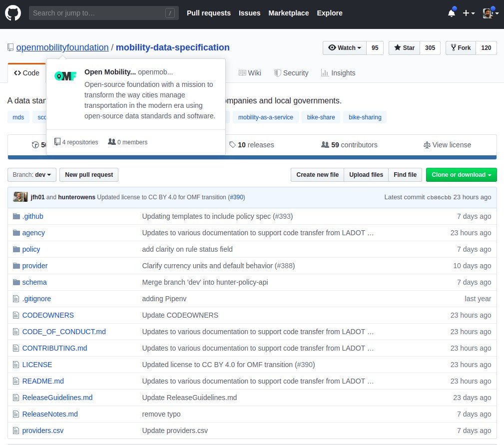Switch to the Wiki tab
Screen dimensions: 504x445
click(x=250, y=73)
